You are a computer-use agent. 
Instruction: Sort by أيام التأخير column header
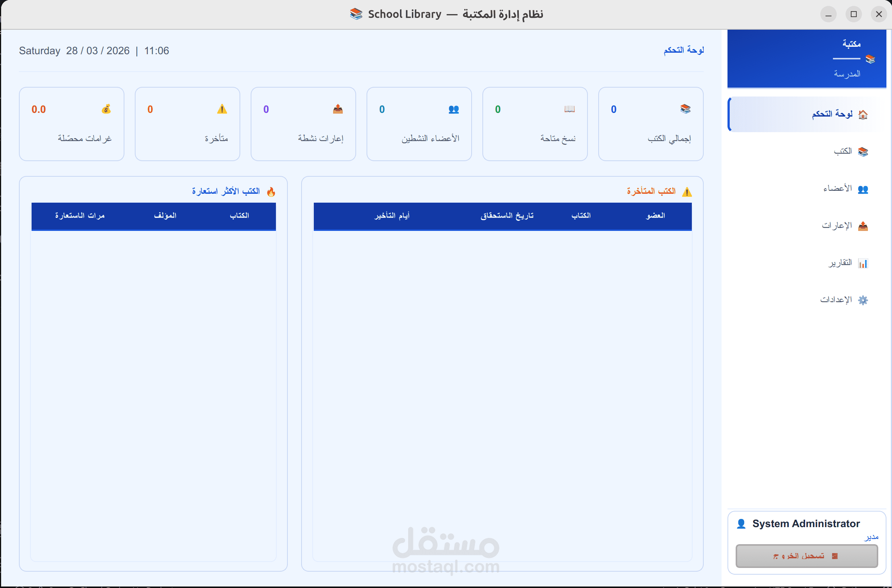[392, 216]
